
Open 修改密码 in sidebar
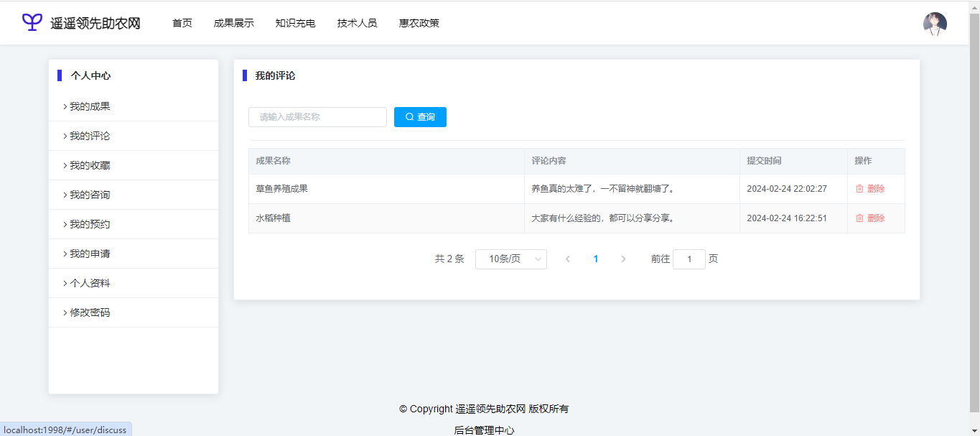[90, 312]
